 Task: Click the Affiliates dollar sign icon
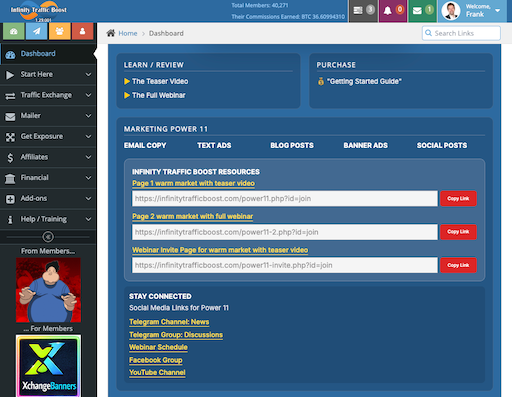[10, 158]
